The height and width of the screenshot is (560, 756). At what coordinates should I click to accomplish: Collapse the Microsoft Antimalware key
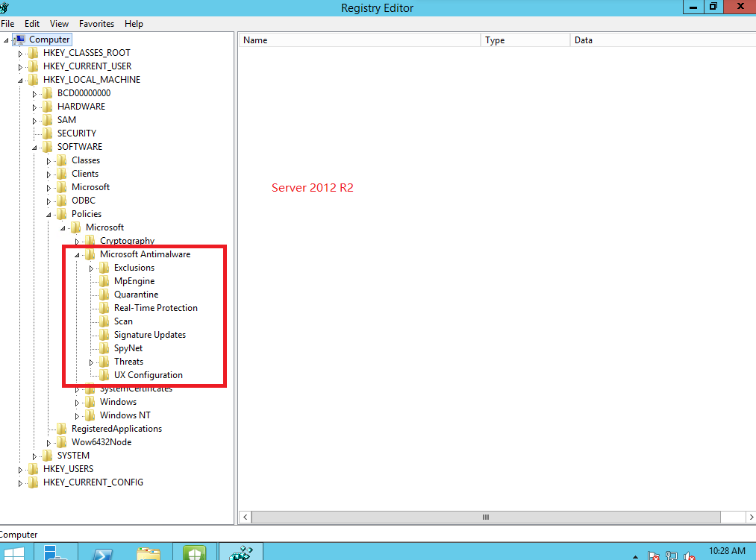[x=77, y=255]
